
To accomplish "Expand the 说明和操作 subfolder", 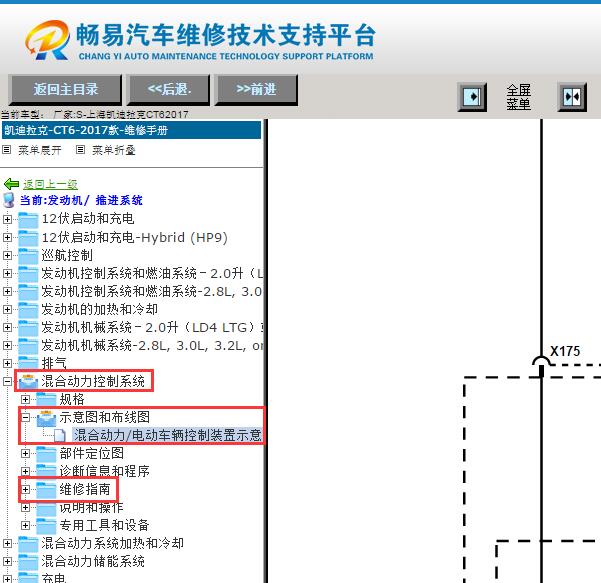I will click(x=25, y=507).
